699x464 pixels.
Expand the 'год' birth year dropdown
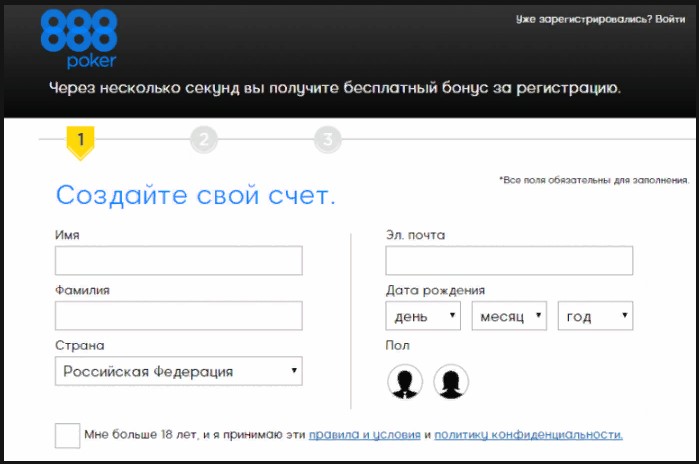[x=595, y=317]
